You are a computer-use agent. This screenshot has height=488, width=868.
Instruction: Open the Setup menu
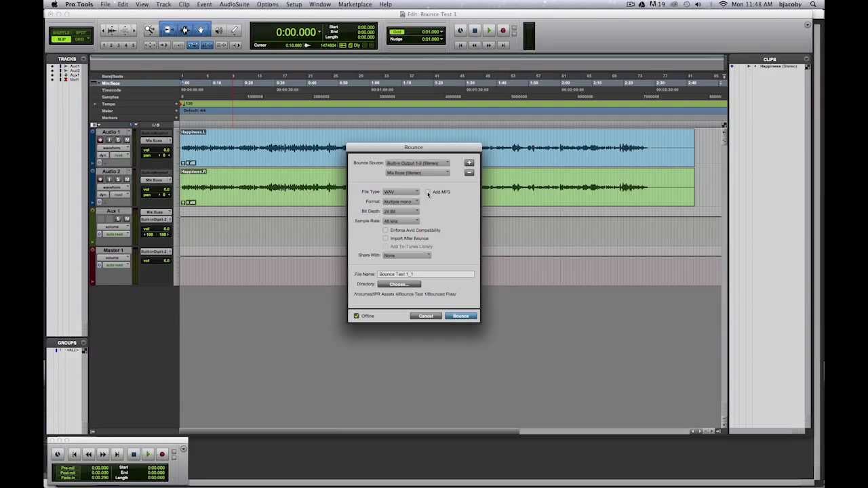(x=294, y=4)
